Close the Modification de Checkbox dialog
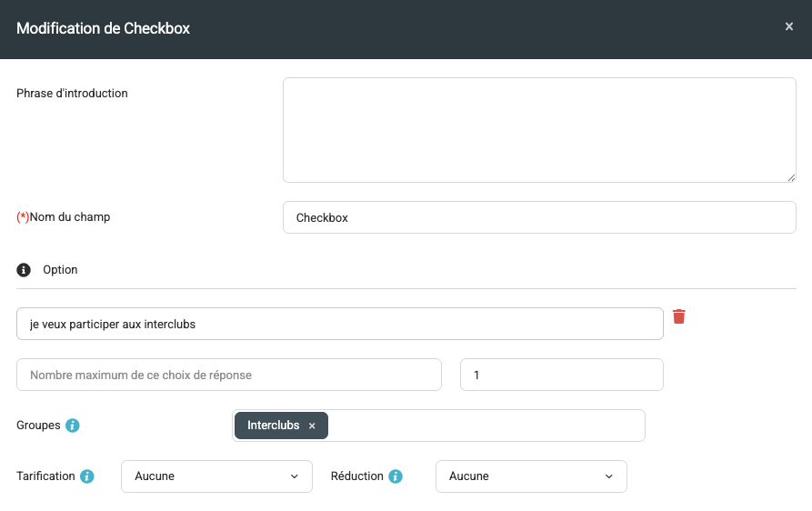The height and width of the screenshot is (511, 812). click(x=788, y=26)
